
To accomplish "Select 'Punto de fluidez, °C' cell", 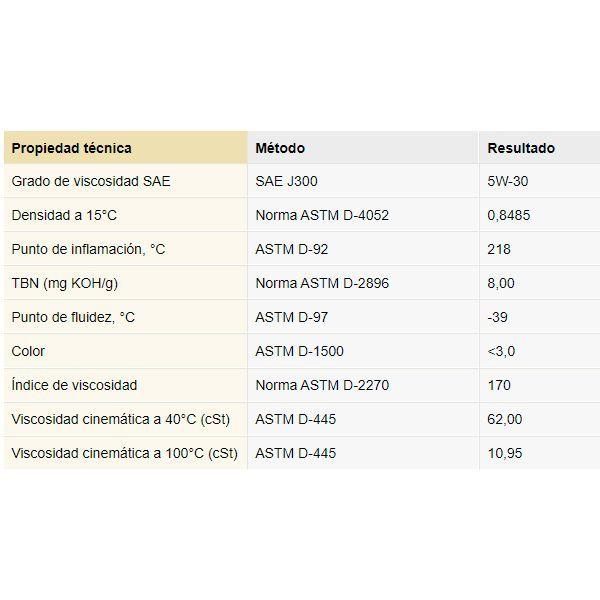I will tap(126, 317).
